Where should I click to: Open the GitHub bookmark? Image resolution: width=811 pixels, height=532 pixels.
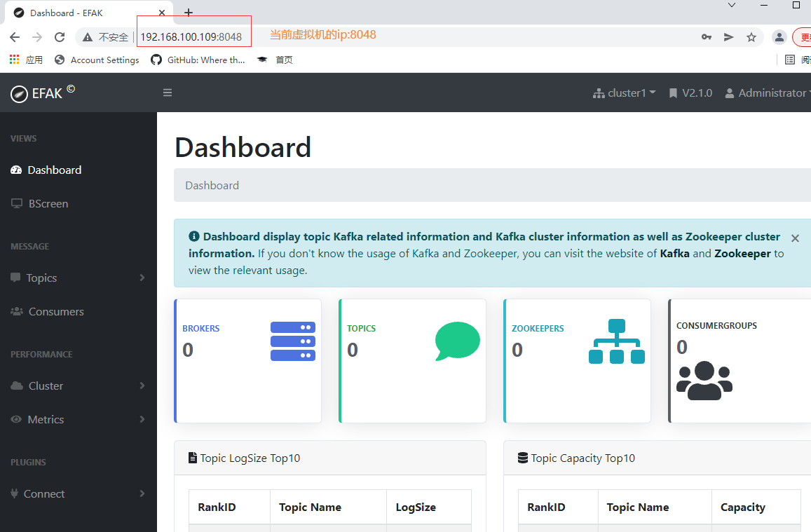(198, 60)
